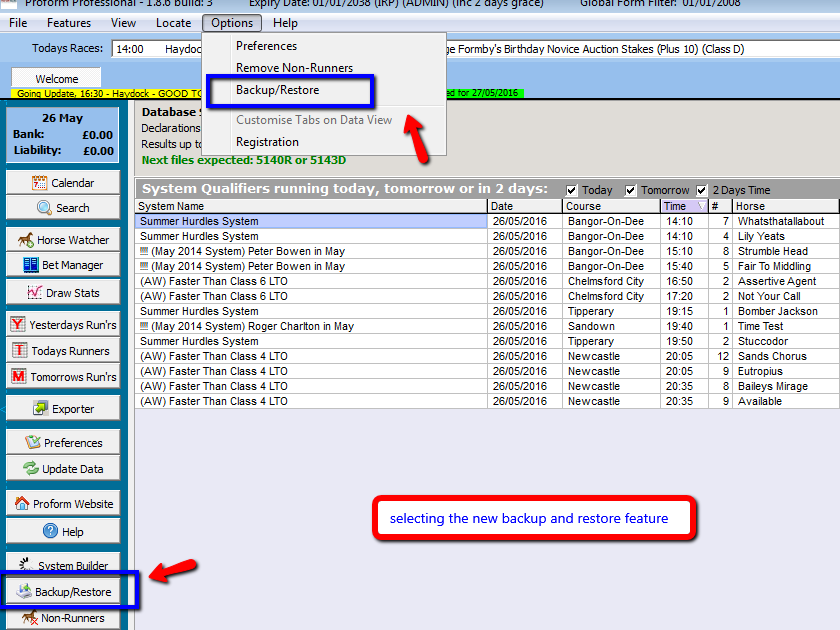Sort by the Time column header
The image size is (840, 630).
coord(684,206)
